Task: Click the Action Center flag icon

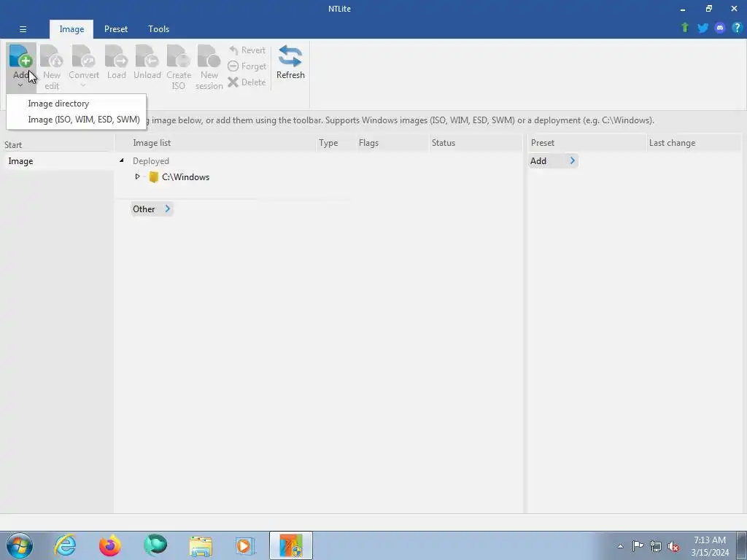Action: tap(638, 545)
